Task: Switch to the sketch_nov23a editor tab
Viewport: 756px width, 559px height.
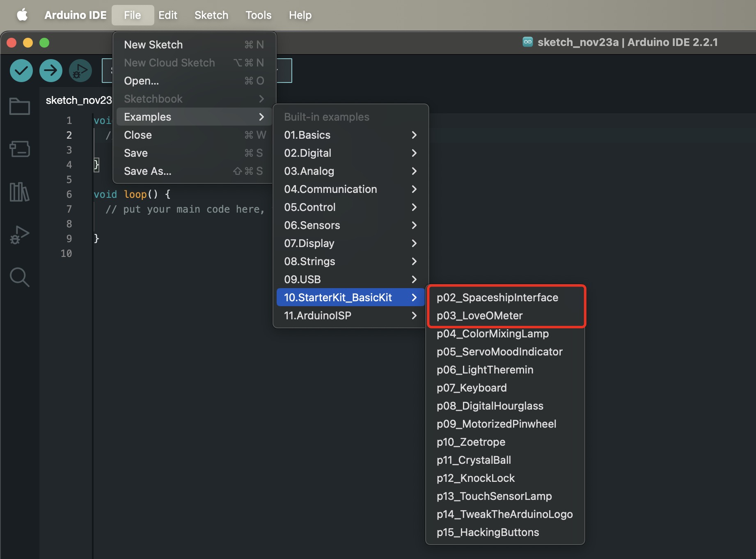Action: [x=78, y=100]
